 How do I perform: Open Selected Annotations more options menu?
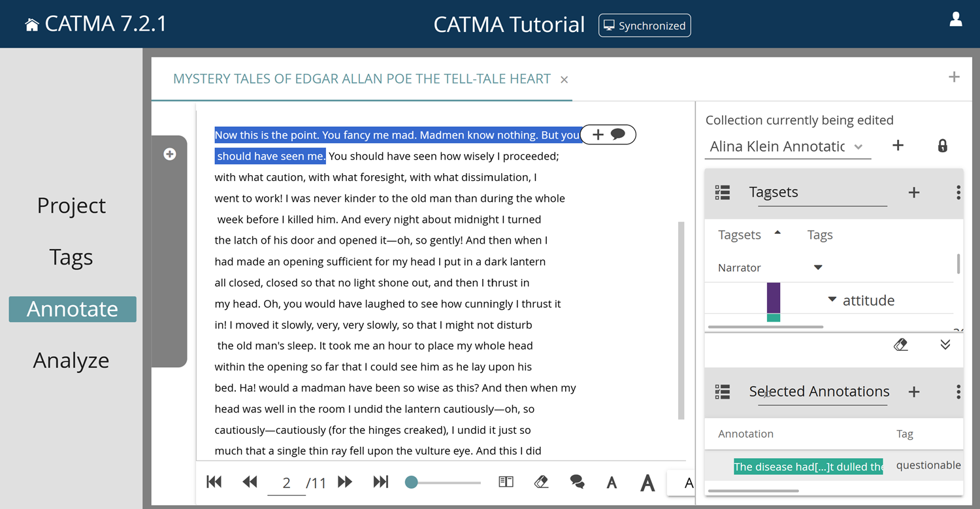(x=958, y=391)
